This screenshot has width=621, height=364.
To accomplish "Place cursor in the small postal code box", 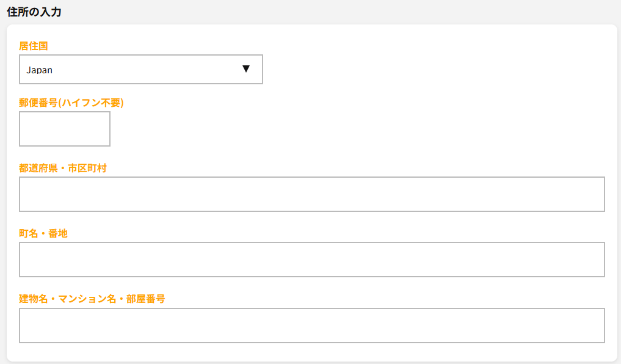I will pos(65,129).
